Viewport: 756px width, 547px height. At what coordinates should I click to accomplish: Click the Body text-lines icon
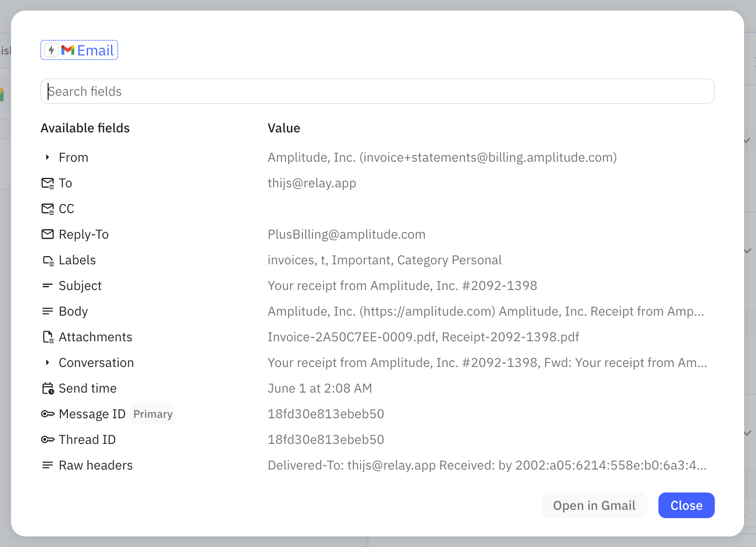click(48, 312)
